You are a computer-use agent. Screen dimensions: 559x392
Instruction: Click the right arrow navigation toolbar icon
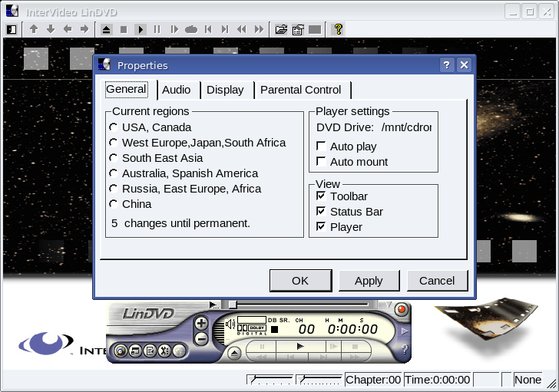click(84, 29)
